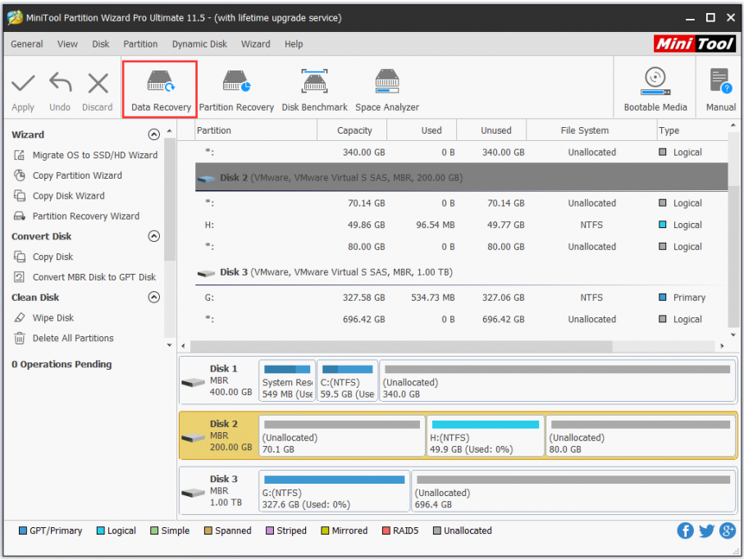The width and height of the screenshot is (744, 560).
Task: Open the Dynamic Disk menu
Action: tap(199, 44)
